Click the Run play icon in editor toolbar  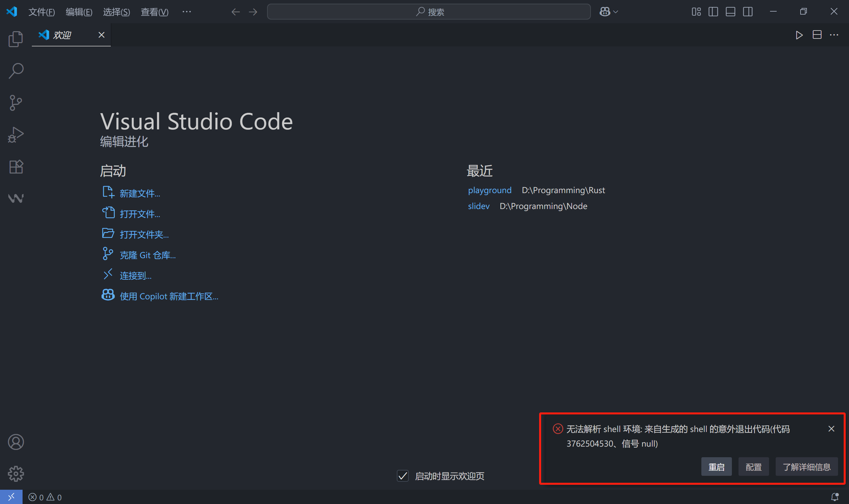799,35
